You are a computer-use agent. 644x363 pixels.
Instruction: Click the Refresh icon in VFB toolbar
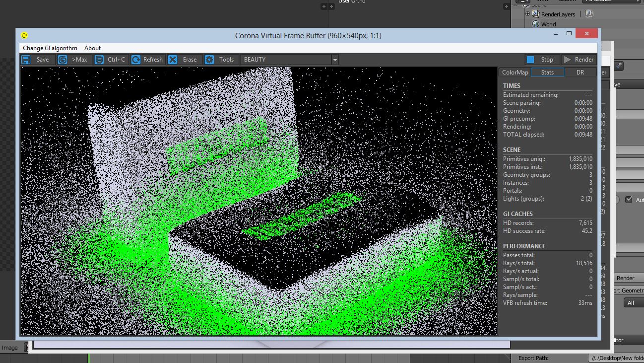click(135, 60)
